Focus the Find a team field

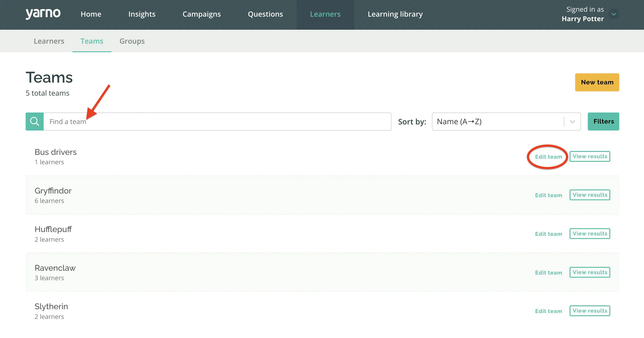(x=217, y=122)
